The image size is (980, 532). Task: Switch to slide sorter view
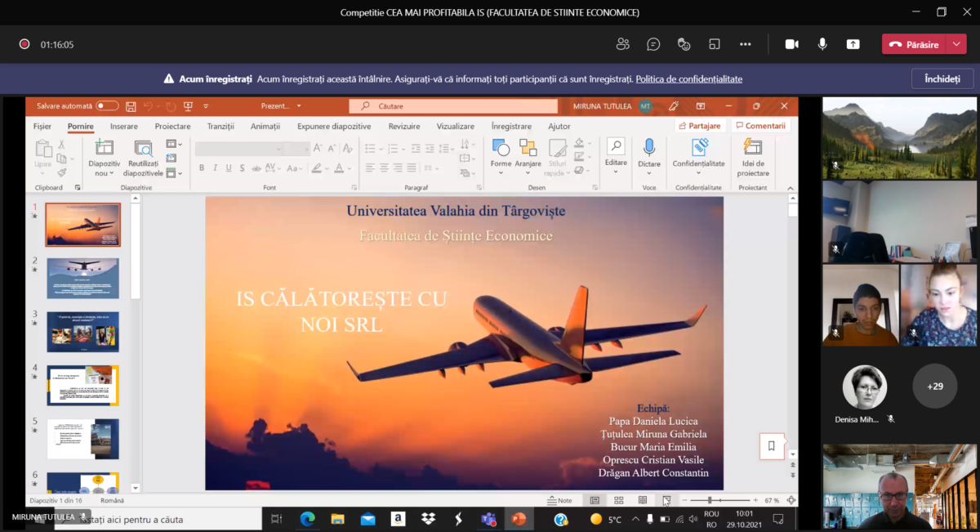pos(619,500)
